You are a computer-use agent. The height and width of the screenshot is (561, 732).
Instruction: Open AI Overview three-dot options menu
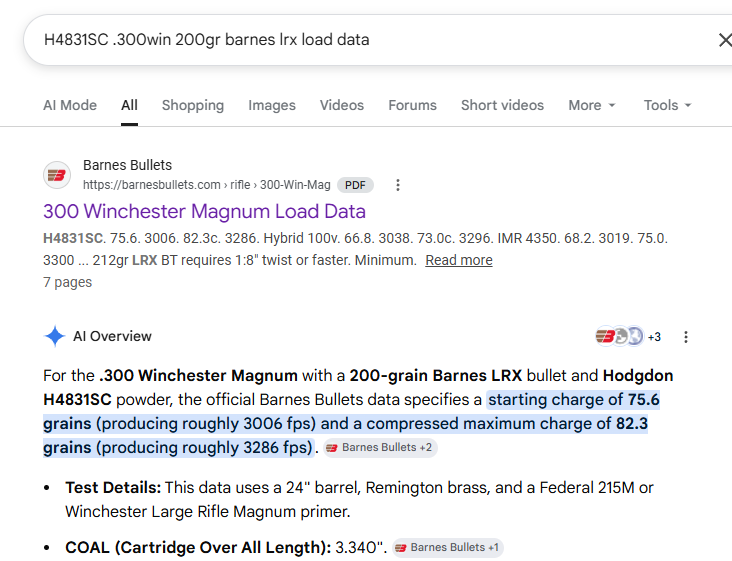(x=685, y=337)
